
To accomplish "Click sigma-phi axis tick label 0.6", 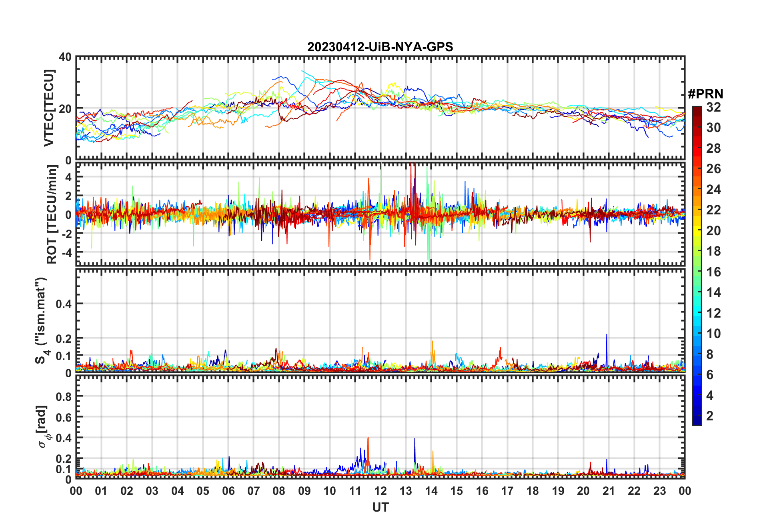I will (x=64, y=418).
